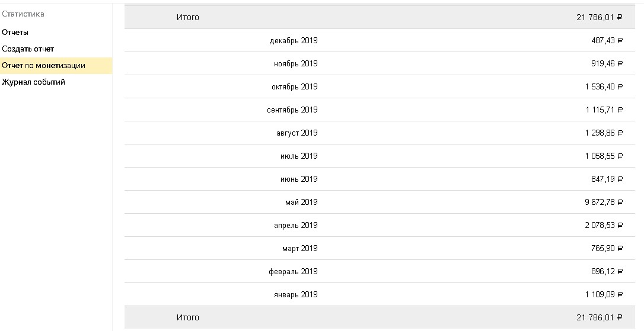This screenshot has height=331, width=644.
Task: Select the октябрь 2019 row
Action: tap(379, 86)
